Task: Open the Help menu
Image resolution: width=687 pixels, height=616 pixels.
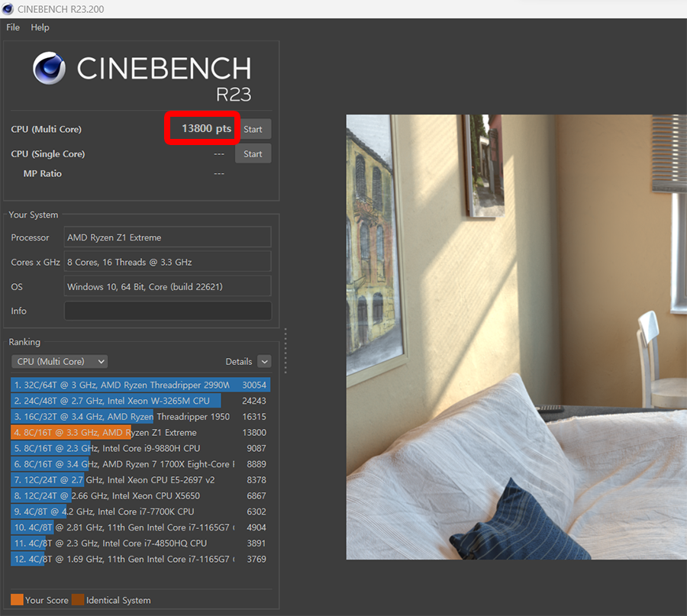Action: pos(40,27)
